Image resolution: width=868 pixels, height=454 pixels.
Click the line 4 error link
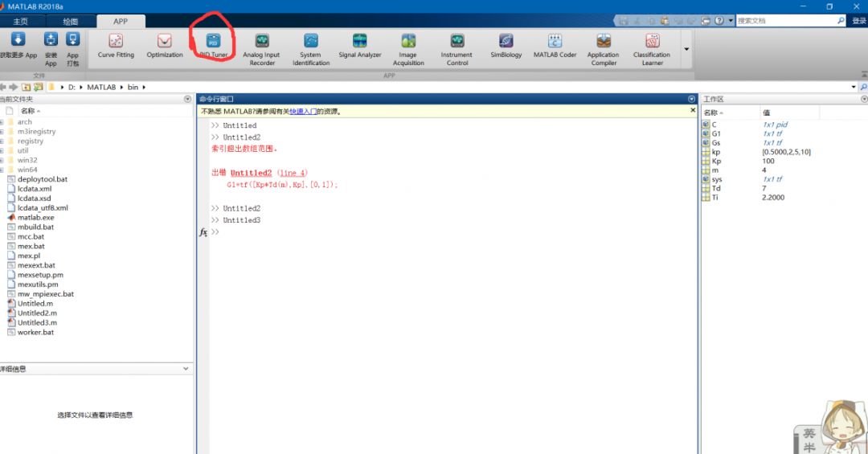[x=293, y=173]
